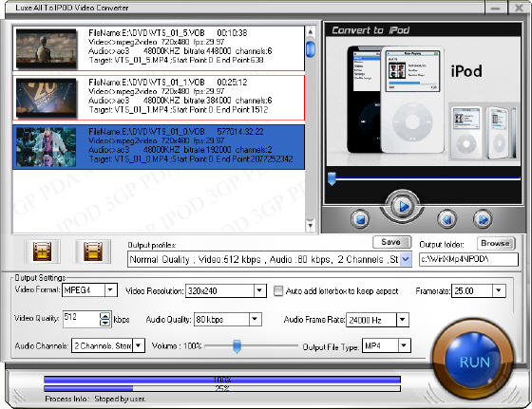The height and width of the screenshot is (409, 532).
Task: Open the Framerate 25.00 dropdown
Action: point(499,290)
